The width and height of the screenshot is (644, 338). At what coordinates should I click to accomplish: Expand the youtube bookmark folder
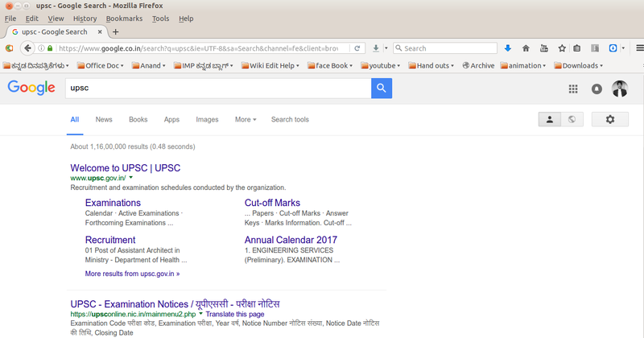point(380,65)
